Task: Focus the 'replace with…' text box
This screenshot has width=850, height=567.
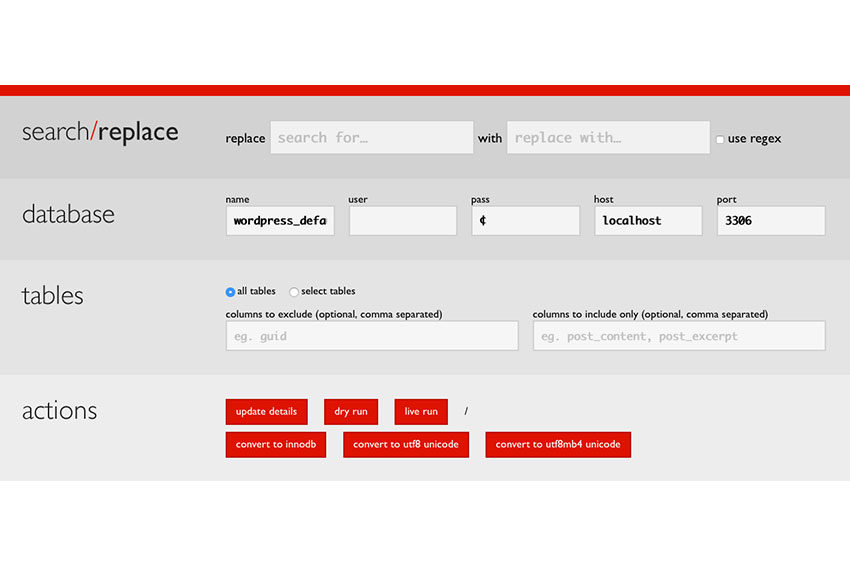Action: coord(608,138)
